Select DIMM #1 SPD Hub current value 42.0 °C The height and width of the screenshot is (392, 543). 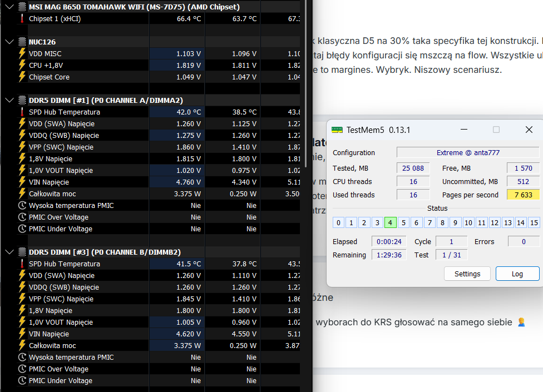tap(189, 112)
